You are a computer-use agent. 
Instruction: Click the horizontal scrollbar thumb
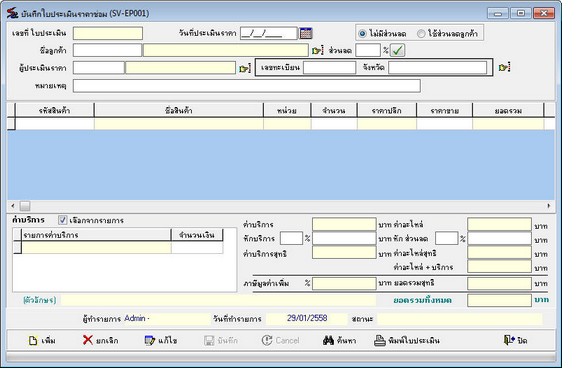pyautogui.click(x=25, y=206)
